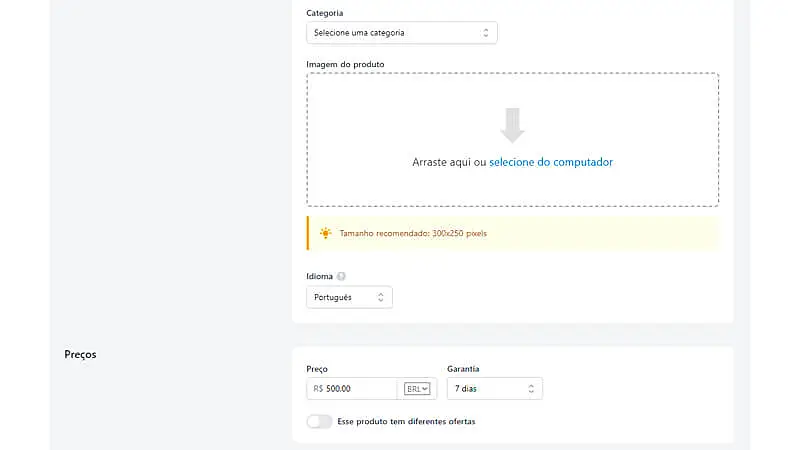Open the Garantia 7 dias dropdown

pyautogui.click(x=494, y=389)
